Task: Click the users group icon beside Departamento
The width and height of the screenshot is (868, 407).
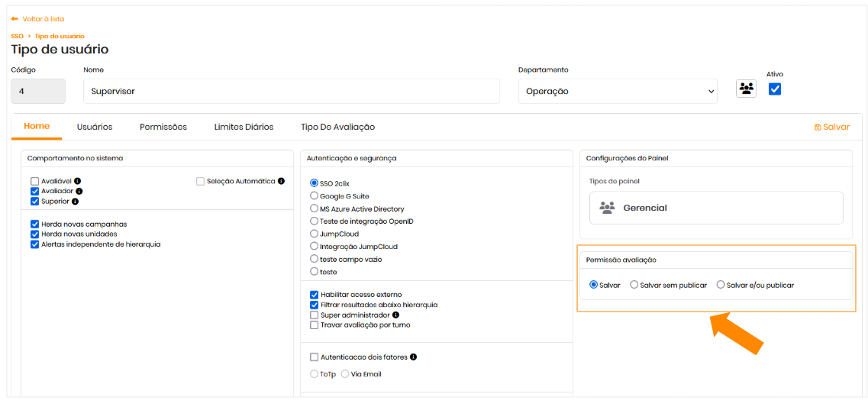Action: pyautogui.click(x=746, y=89)
